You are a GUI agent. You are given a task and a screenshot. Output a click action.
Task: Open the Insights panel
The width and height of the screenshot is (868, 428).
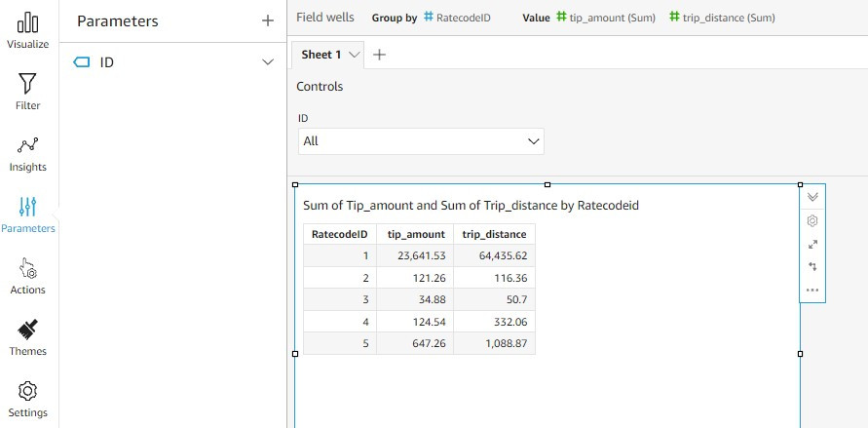click(x=27, y=153)
